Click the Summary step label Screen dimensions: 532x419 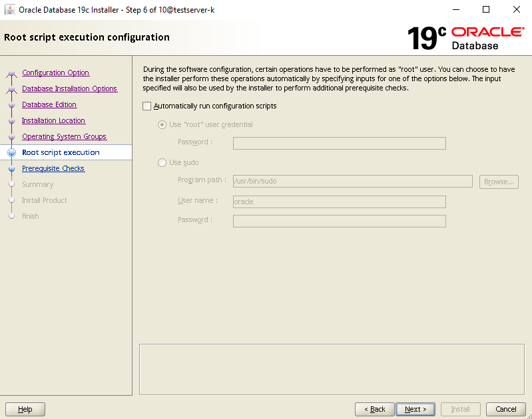(x=38, y=184)
